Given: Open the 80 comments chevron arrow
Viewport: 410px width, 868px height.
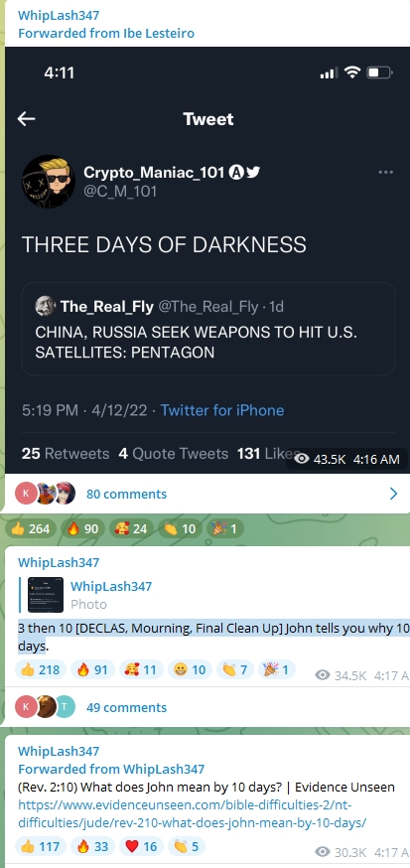Looking at the screenshot, I should [393, 494].
